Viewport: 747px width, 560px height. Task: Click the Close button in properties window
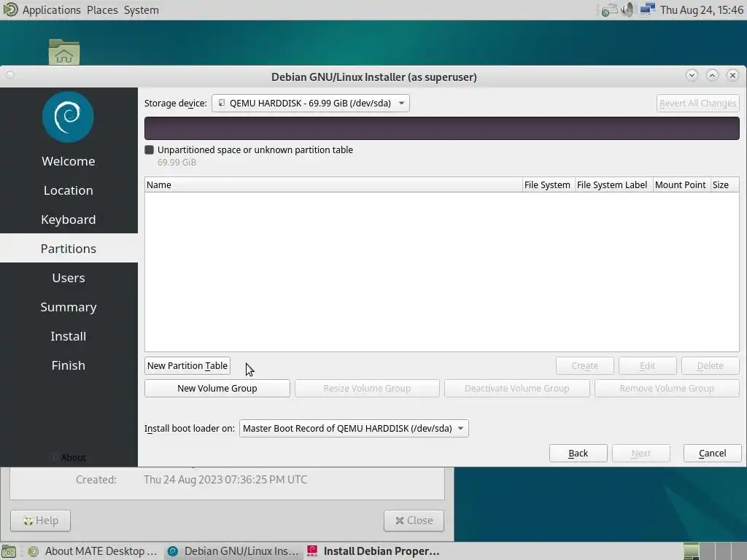pyautogui.click(x=414, y=521)
